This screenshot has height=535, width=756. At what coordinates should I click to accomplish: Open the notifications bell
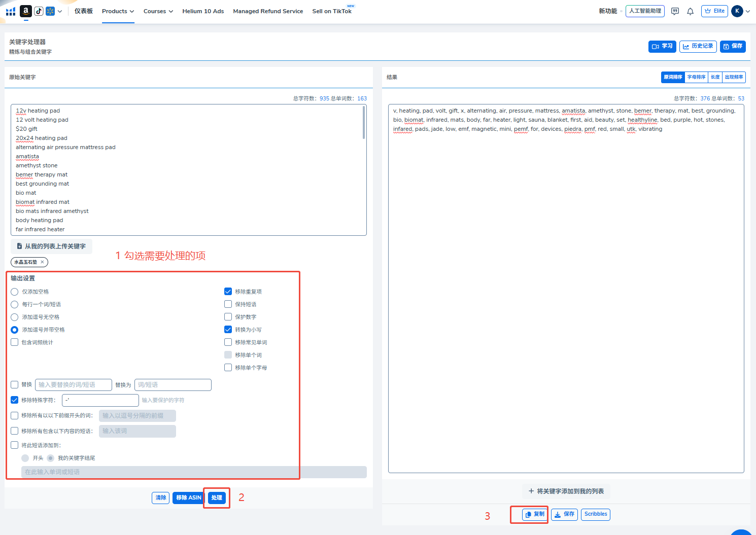pyautogui.click(x=690, y=11)
